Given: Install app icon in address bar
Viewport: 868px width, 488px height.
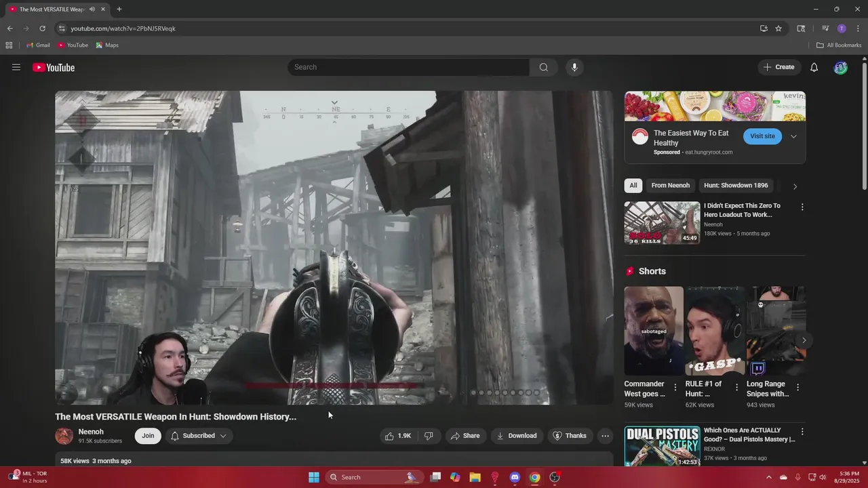Looking at the screenshot, I should pyautogui.click(x=764, y=28).
